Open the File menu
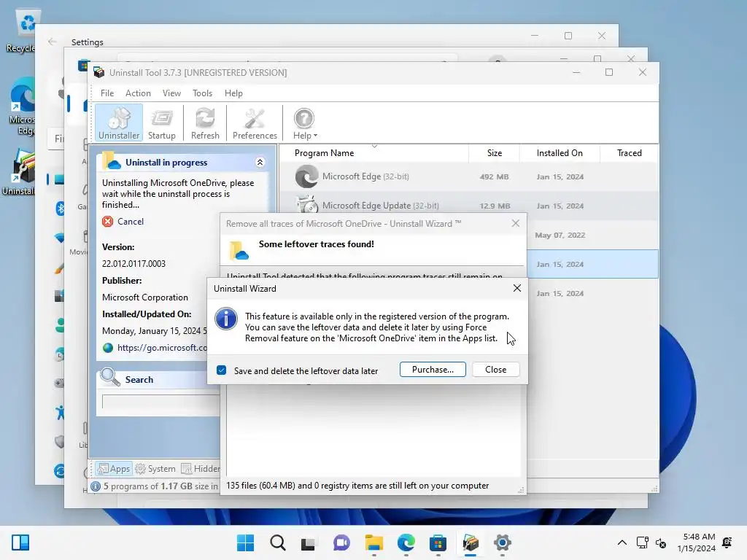747x560 pixels. click(107, 93)
